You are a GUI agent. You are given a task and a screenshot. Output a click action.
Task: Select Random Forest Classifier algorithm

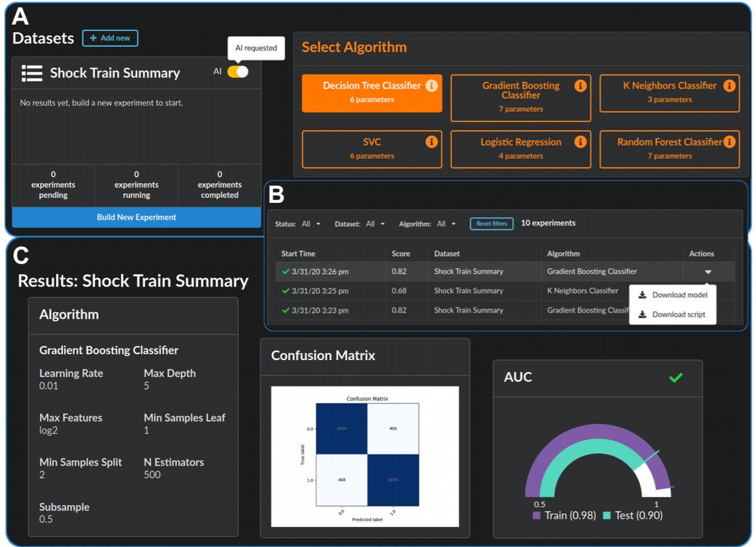pyautogui.click(x=669, y=149)
